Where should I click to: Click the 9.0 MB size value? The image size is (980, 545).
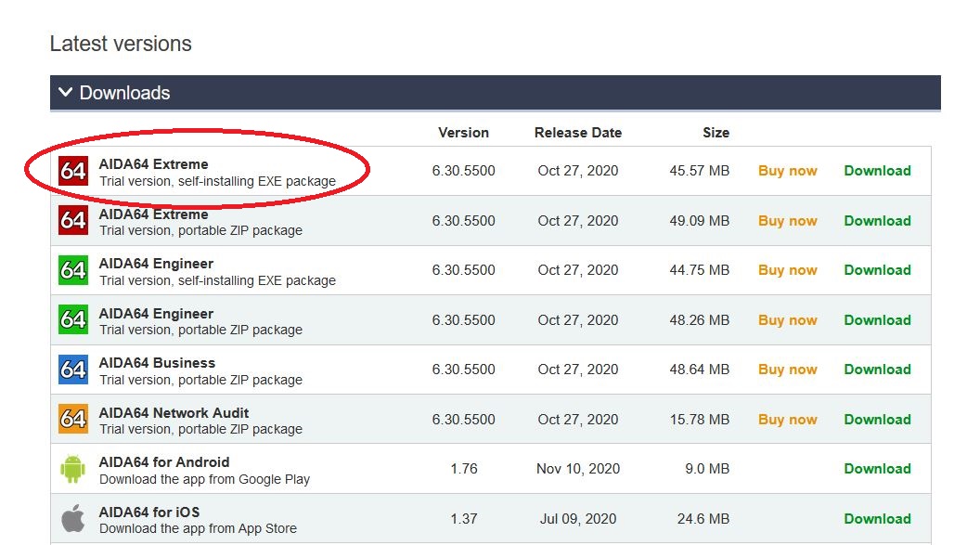[707, 469]
